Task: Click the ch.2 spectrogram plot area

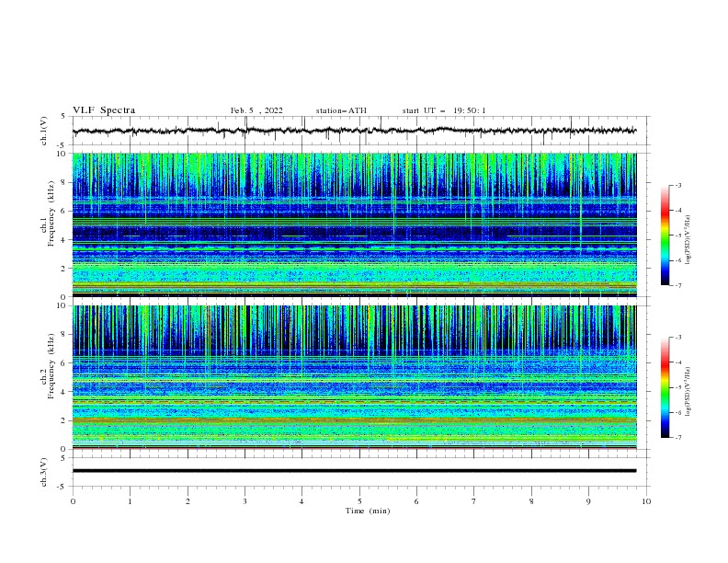Action: (x=354, y=377)
